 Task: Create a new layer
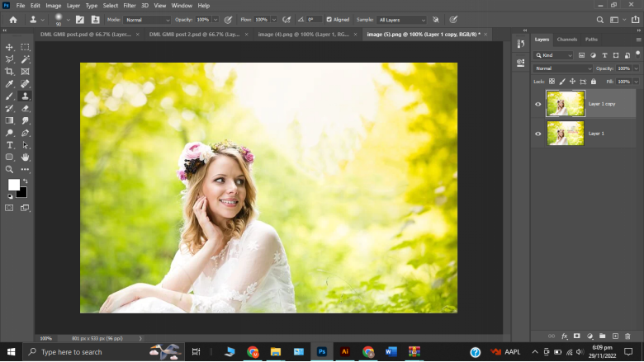point(615,336)
